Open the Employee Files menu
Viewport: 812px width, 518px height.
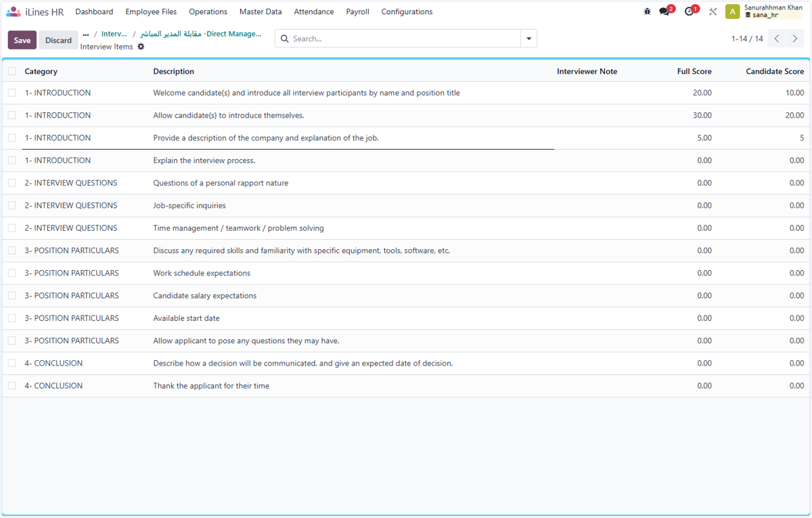tap(151, 12)
